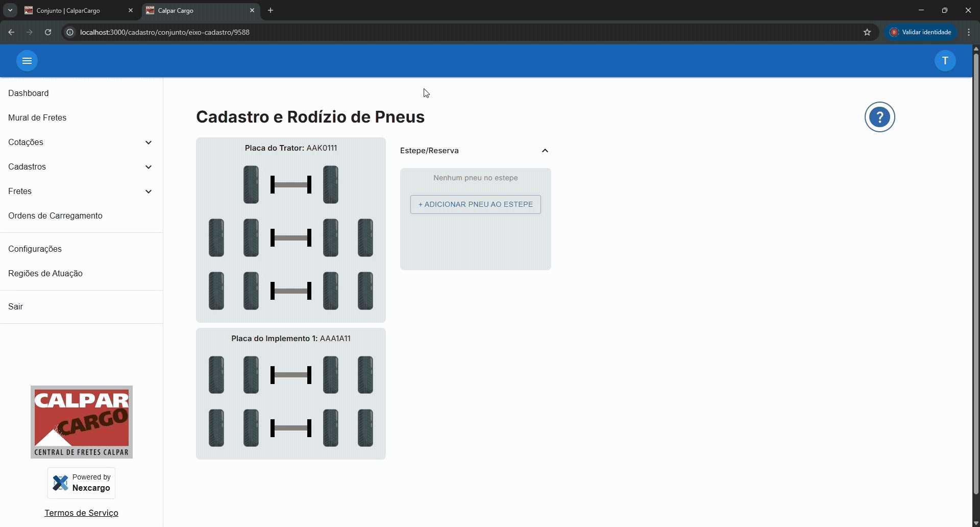This screenshot has width=980, height=527.
Task: Click the hamburger menu icon in header
Action: (x=27, y=61)
